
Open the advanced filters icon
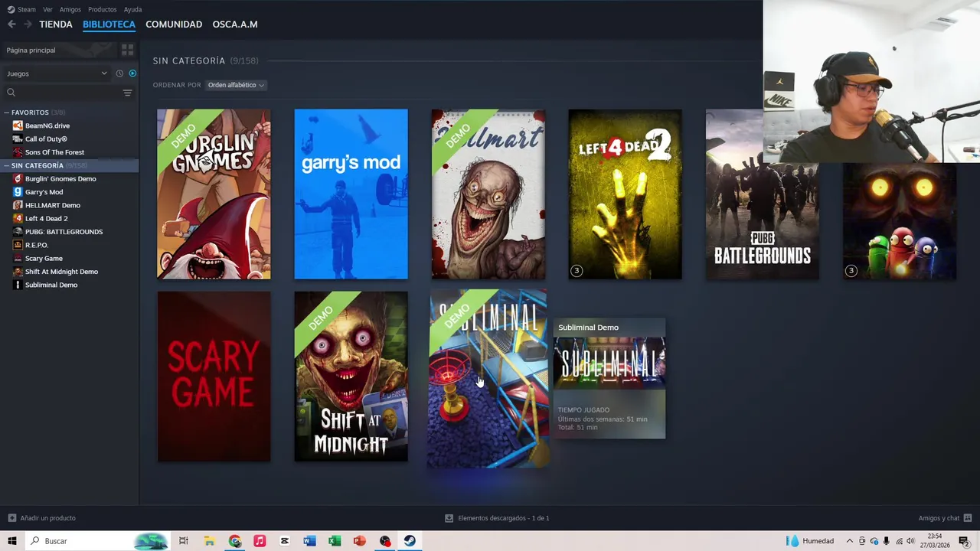128,93
